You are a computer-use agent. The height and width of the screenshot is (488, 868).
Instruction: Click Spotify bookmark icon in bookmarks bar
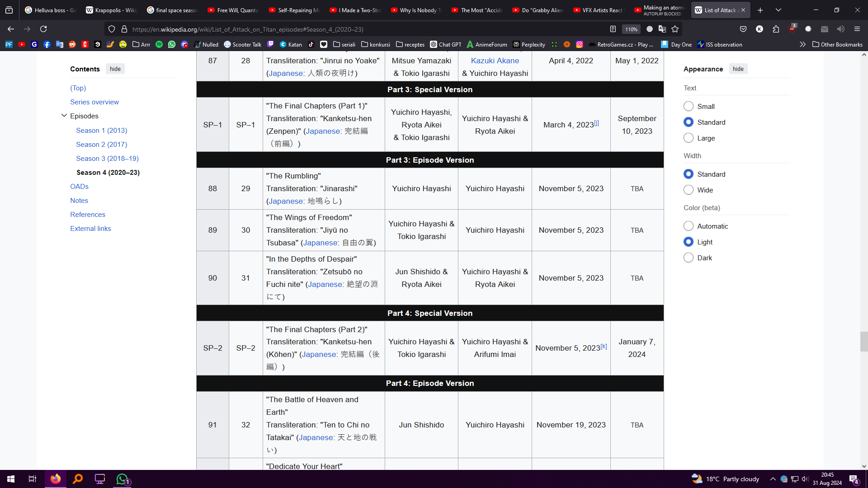[159, 44]
